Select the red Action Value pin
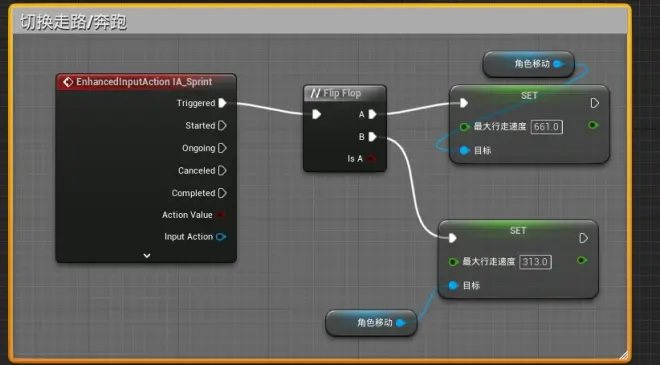 coord(221,215)
